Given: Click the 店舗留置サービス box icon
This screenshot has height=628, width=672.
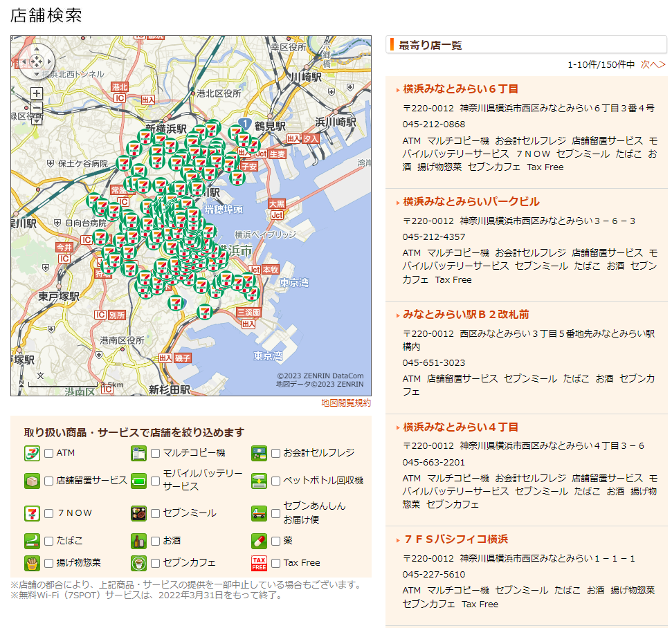Looking at the screenshot, I should [x=32, y=481].
